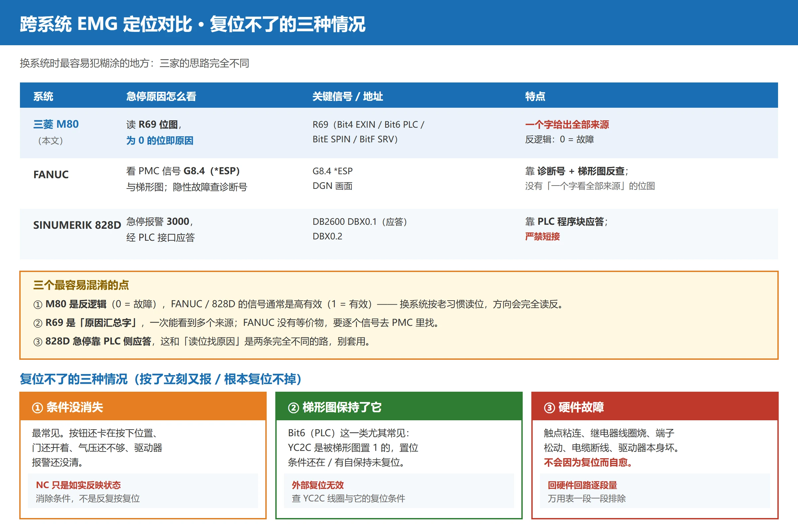Viewport: 798px width, 532px height.
Task: Select the R69 (Bit4 EXIN / Bit6 PLC / line
Action: pyautogui.click(x=368, y=124)
